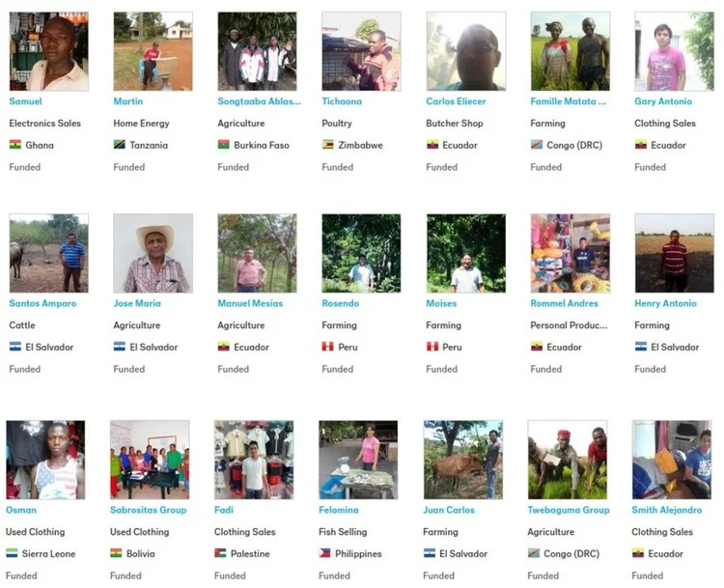Click the Palestine flag icon under Fadi
724x588 pixels.
220,553
